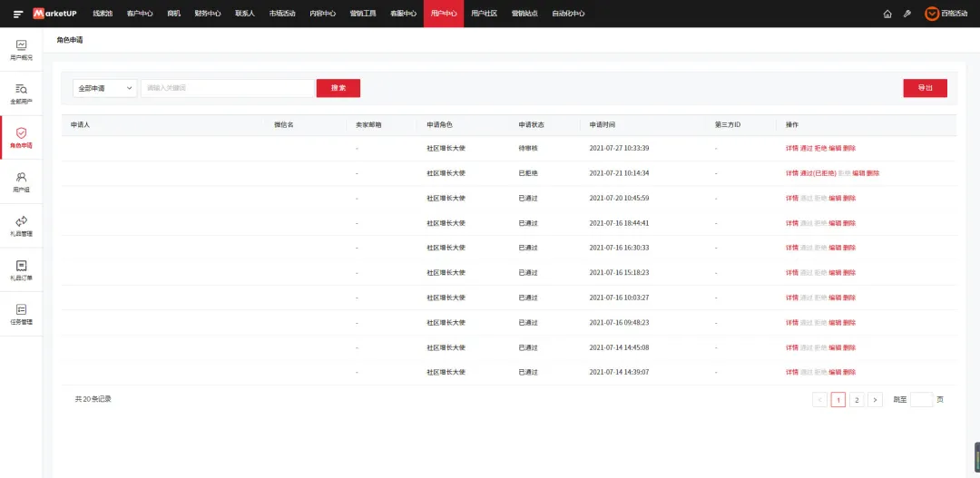Click the 导出 export button
Viewport: 980px width, 478px height.
pos(925,88)
